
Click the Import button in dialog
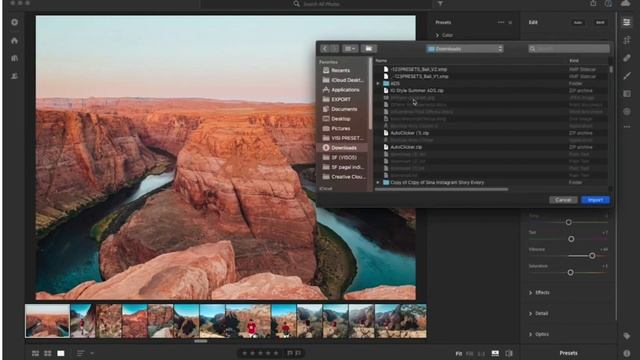[596, 200]
